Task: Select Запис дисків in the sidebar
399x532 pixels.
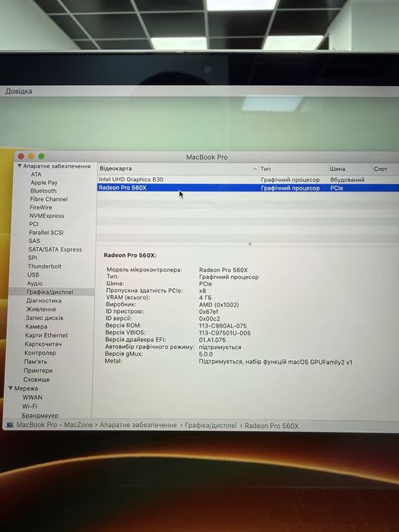Action: coord(44,318)
